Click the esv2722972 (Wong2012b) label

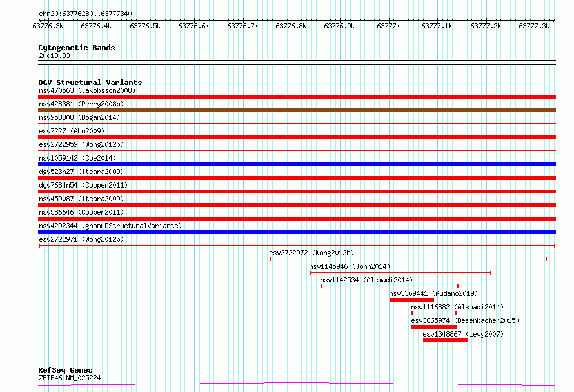click(x=312, y=253)
